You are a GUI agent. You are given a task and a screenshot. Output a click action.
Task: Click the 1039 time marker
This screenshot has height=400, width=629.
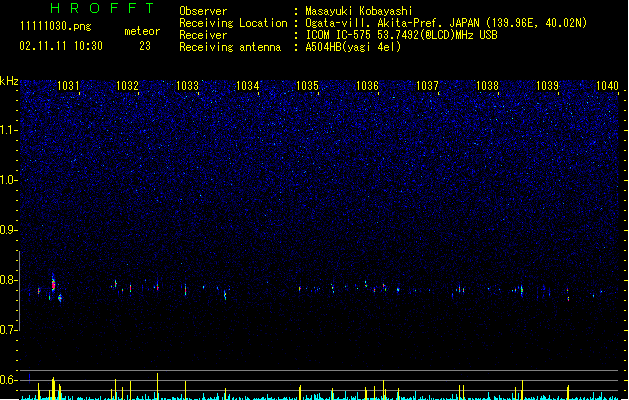547,86
